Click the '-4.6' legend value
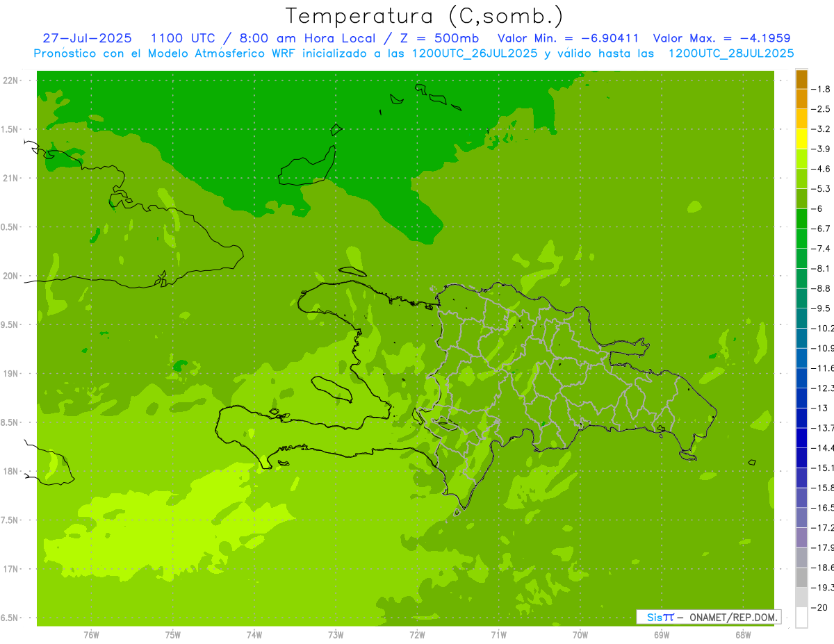The height and width of the screenshot is (644, 834). pos(821,169)
